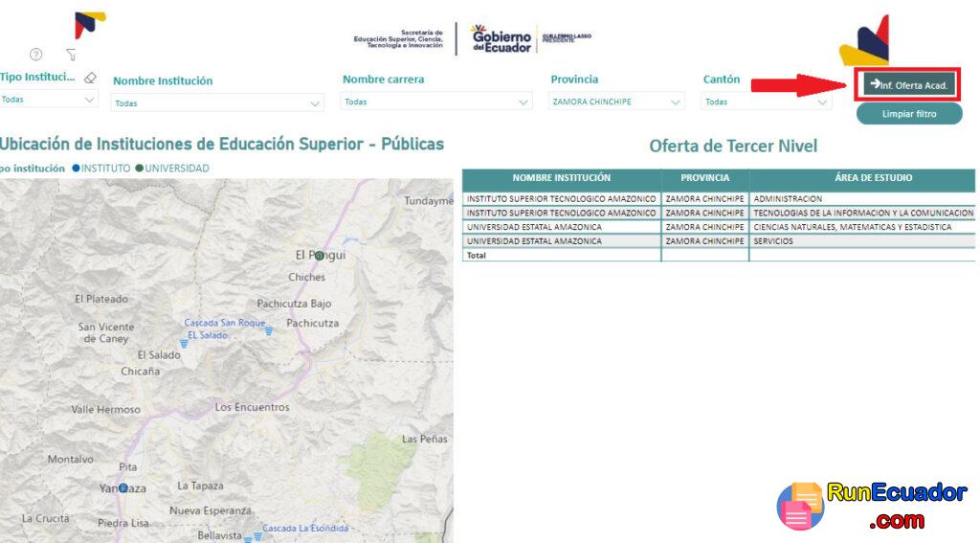Click the Inf. Oferta Acad. button

coord(909,85)
